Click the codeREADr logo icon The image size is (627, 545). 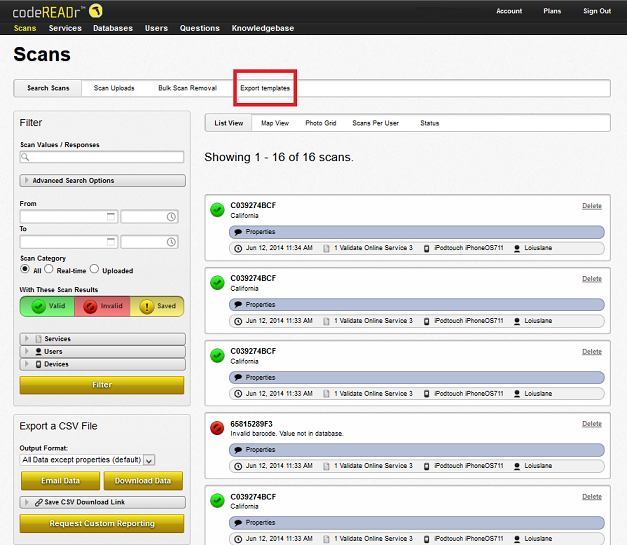pos(96,11)
